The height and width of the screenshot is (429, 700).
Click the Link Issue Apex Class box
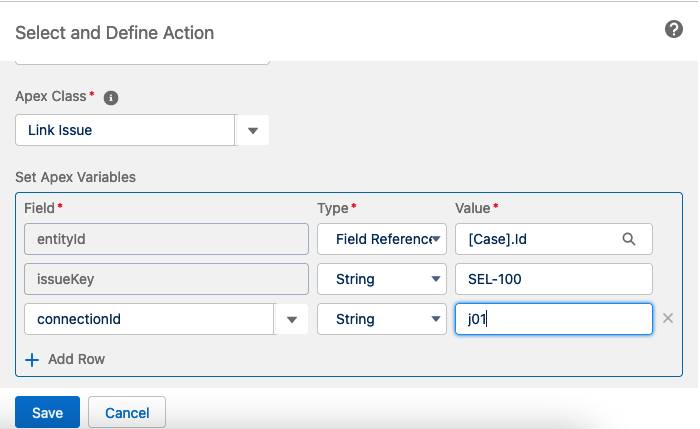[125, 130]
